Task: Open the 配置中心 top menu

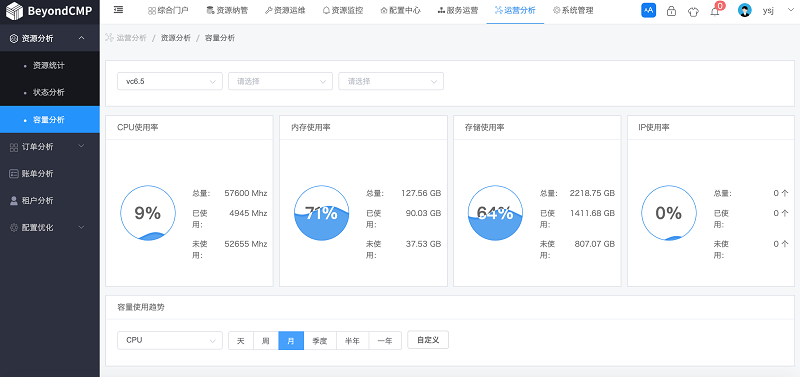Action: pyautogui.click(x=401, y=10)
